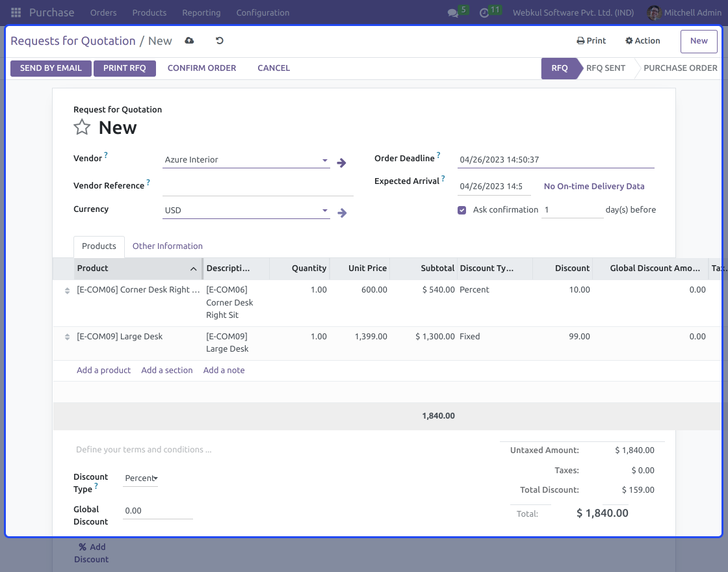
Task: Select the PURCHASE ORDER status stage
Action: (x=680, y=68)
